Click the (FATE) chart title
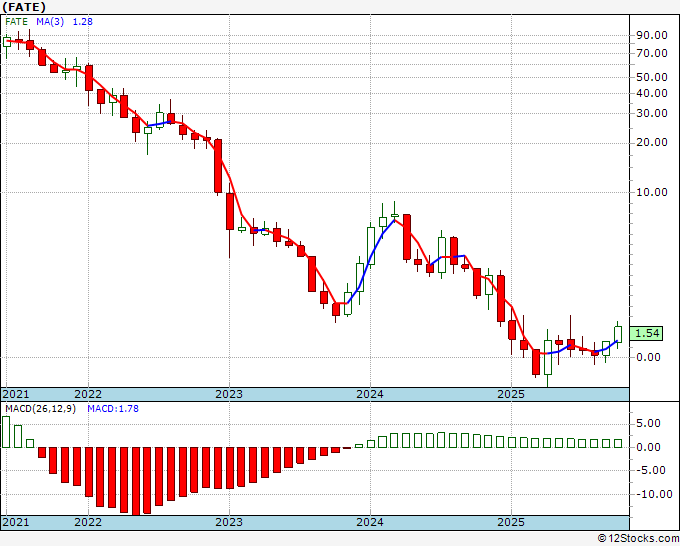Viewport: 680px width, 546px height. click(24, 7)
